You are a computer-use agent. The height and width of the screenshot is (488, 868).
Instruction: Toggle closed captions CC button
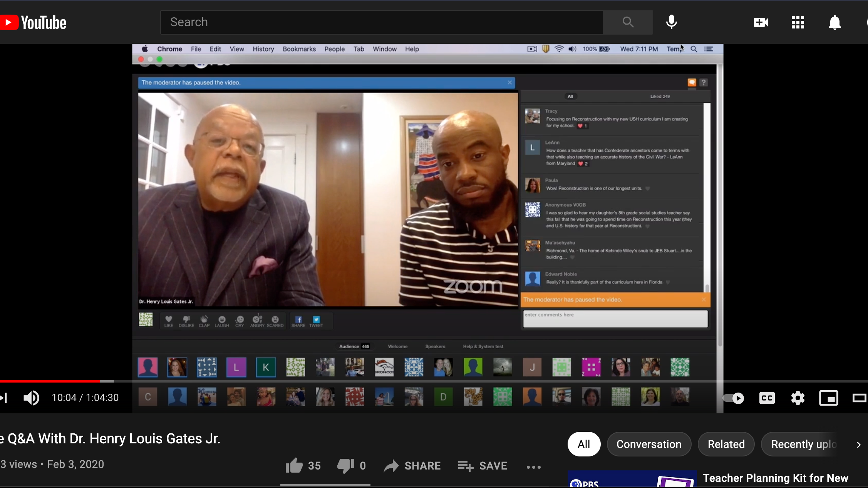(767, 398)
